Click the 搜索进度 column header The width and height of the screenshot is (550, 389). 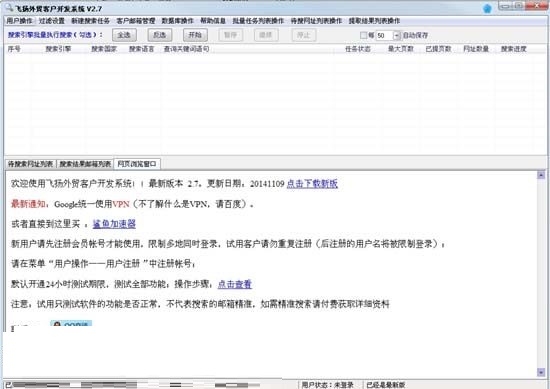[x=514, y=49]
